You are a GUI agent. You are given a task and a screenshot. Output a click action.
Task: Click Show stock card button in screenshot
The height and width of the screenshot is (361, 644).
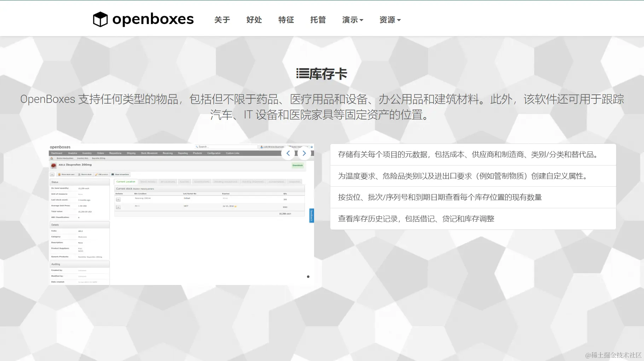click(66, 174)
